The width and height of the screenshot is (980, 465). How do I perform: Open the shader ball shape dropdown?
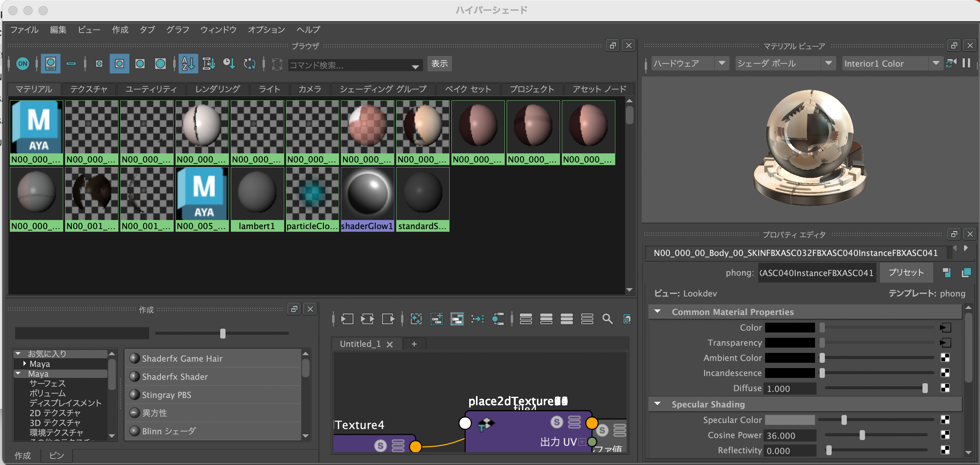tap(829, 63)
